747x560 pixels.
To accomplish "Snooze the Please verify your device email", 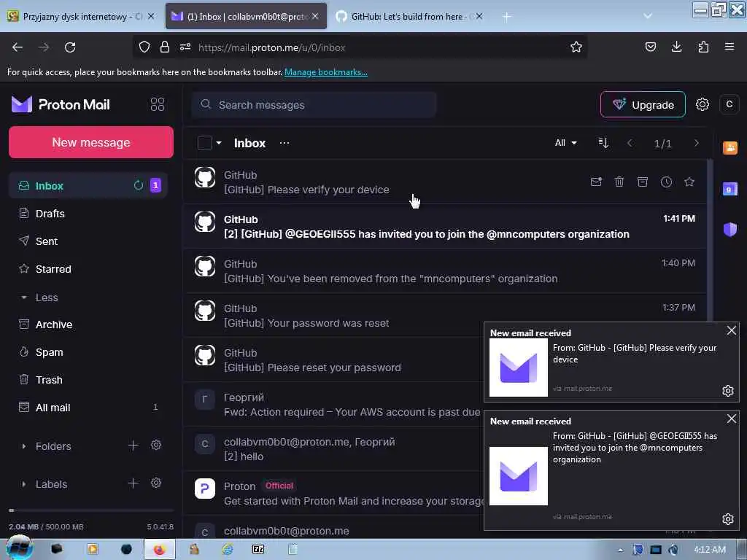I will (x=666, y=182).
